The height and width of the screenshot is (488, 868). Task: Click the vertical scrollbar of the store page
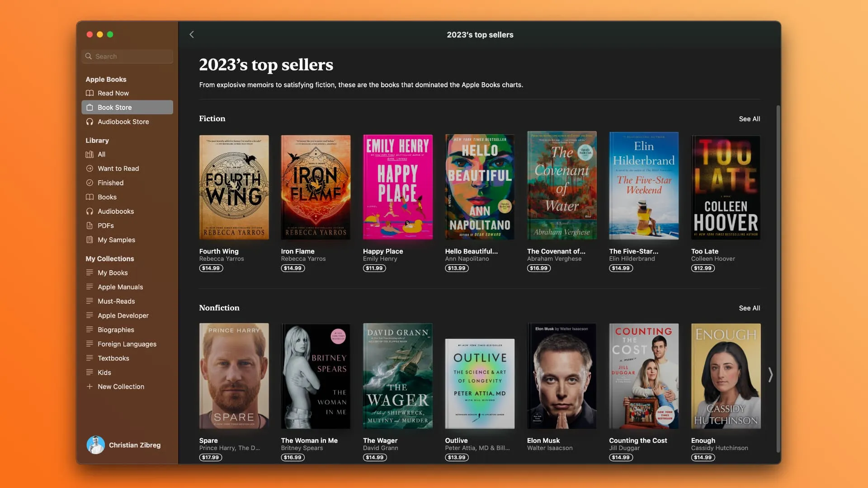pos(778,278)
